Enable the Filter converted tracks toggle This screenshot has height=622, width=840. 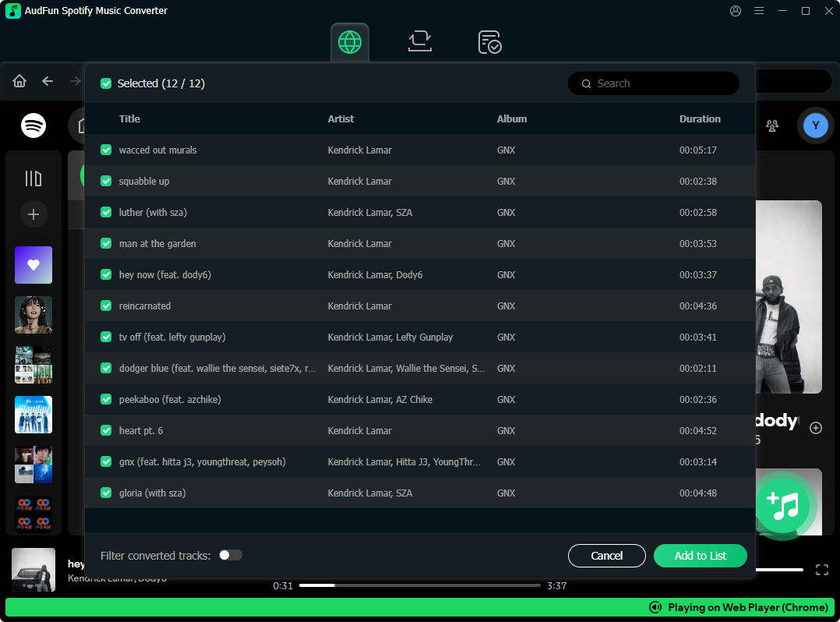(230, 555)
